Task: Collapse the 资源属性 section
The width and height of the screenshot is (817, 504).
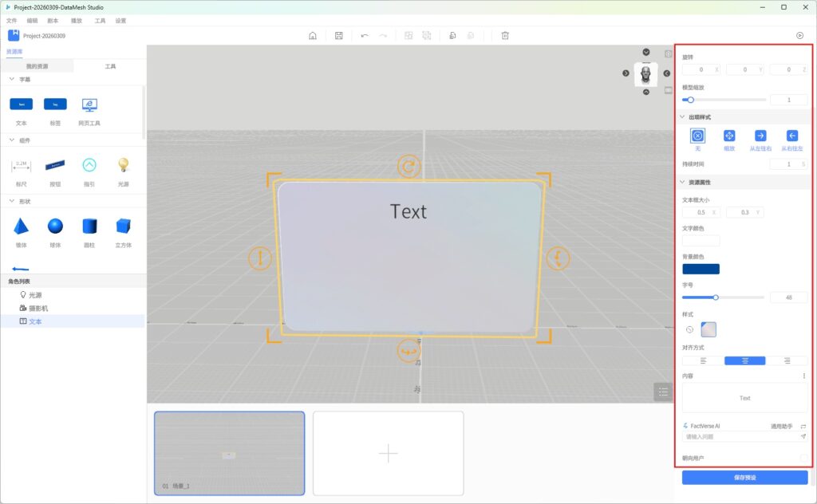Action: tap(683, 183)
